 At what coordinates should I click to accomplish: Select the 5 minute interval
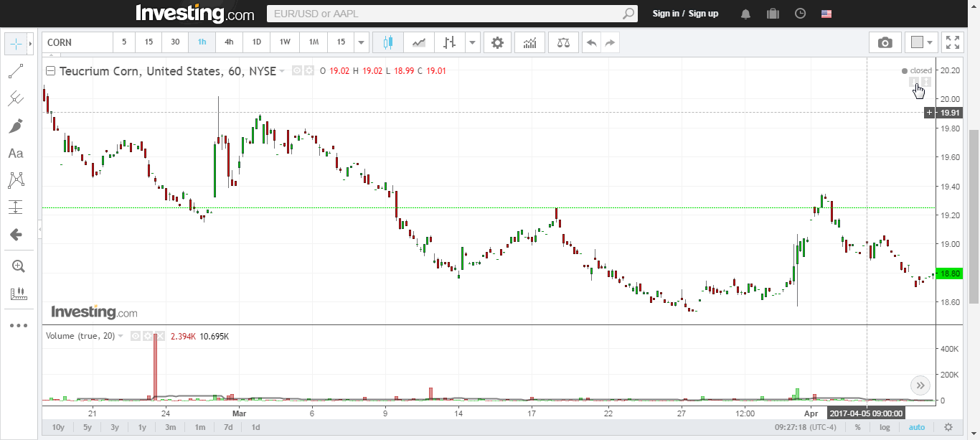pos(124,42)
